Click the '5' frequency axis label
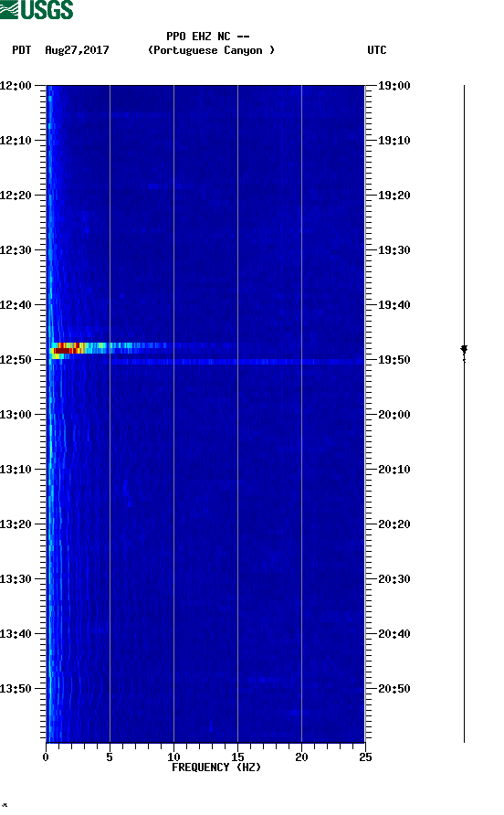 110,757
